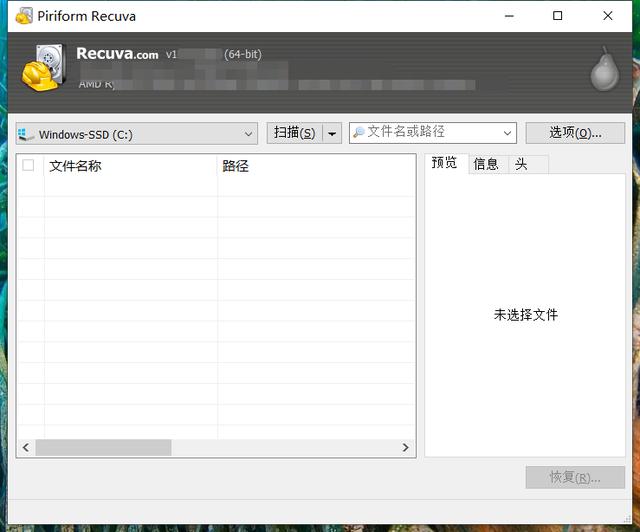This screenshot has width=640, height=532.
Task: Click the left arrow of horizontal scrollbar
Action: tap(25, 448)
